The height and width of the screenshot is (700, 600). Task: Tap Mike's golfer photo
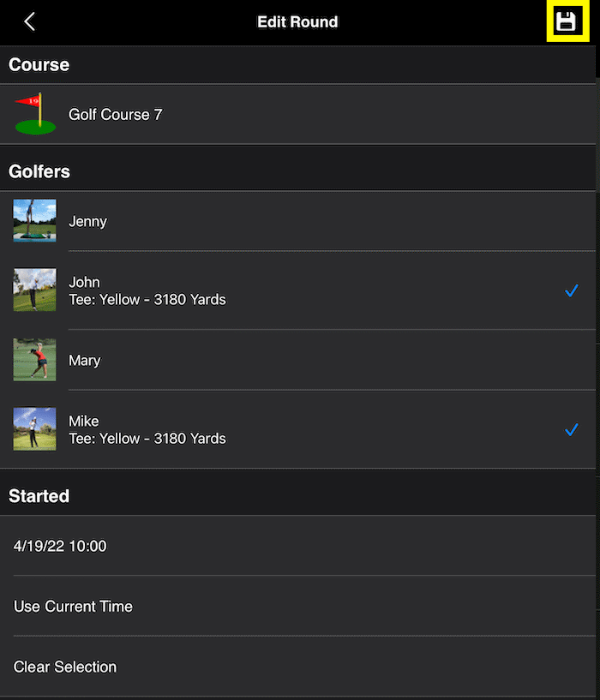(35, 429)
